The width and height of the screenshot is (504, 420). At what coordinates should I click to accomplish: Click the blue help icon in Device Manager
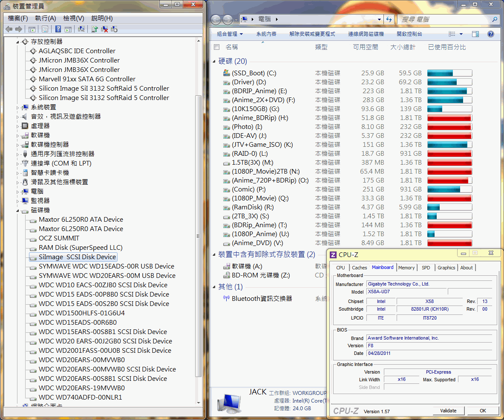click(x=58, y=29)
